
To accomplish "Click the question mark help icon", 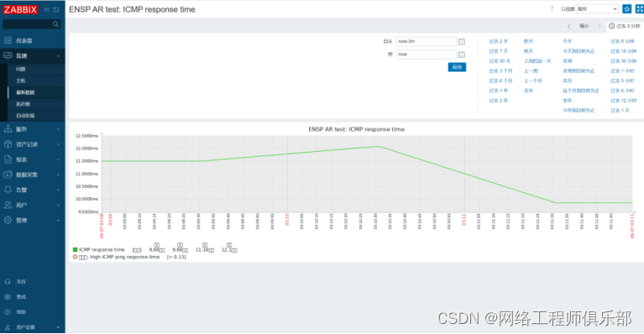I will (x=552, y=8).
